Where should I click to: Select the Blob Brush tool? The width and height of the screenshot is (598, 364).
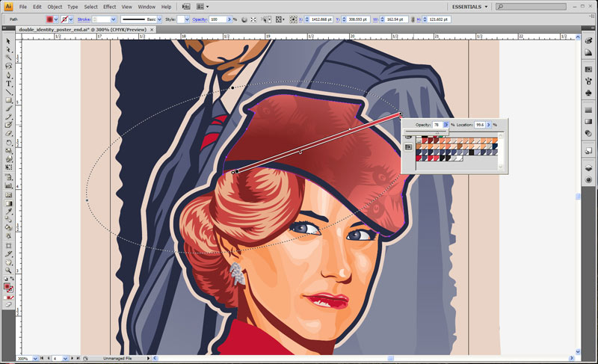[x=8, y=126]
